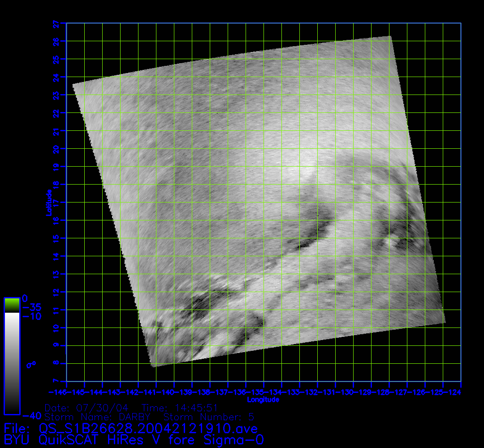Click the grayscale sigma-0 gradient bar
The width and height of the screenshot is (484, 448).
[12, 362]
